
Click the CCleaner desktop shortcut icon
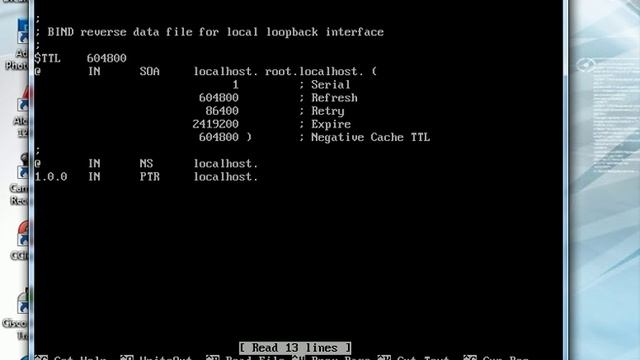[22, 233]
